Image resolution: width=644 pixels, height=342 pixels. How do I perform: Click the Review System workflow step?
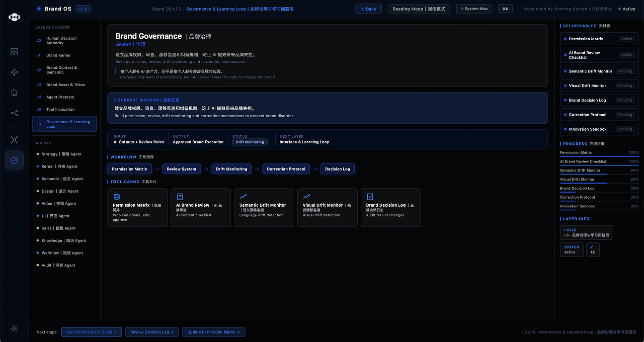[x=182, y=169]
